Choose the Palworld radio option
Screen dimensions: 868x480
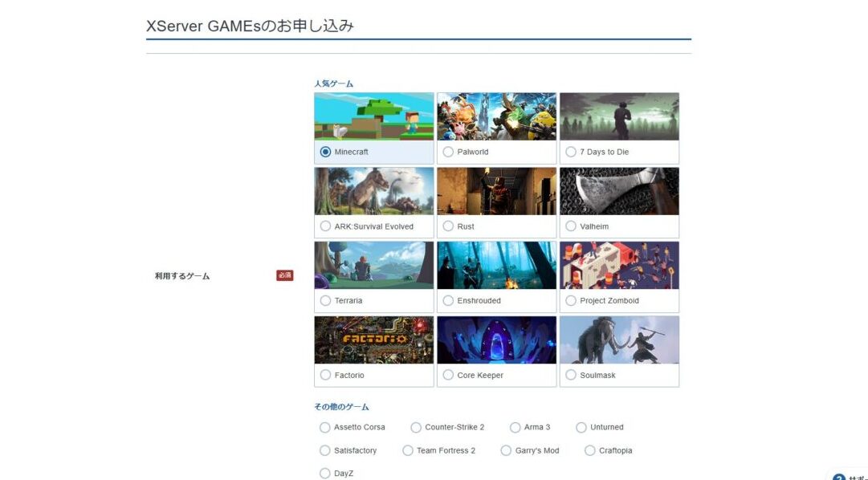[x=448, y=152]
